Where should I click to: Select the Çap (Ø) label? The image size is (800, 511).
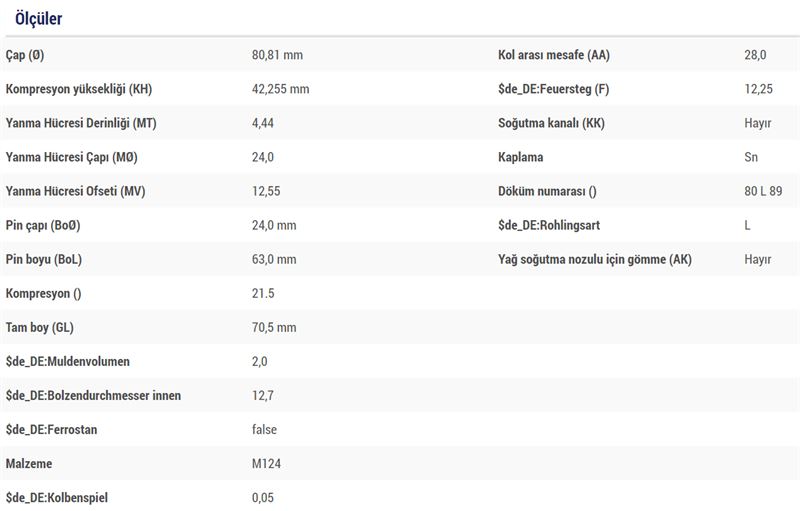click(24, 55)
